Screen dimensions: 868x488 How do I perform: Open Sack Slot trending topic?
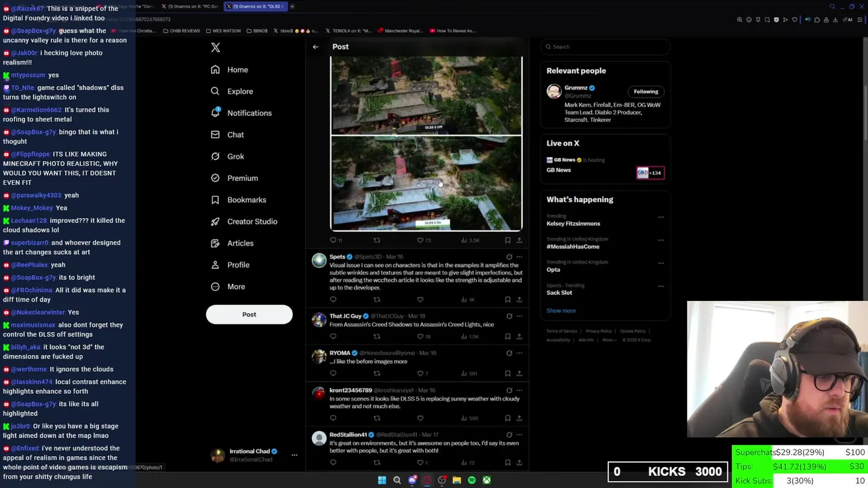(559, 293)
